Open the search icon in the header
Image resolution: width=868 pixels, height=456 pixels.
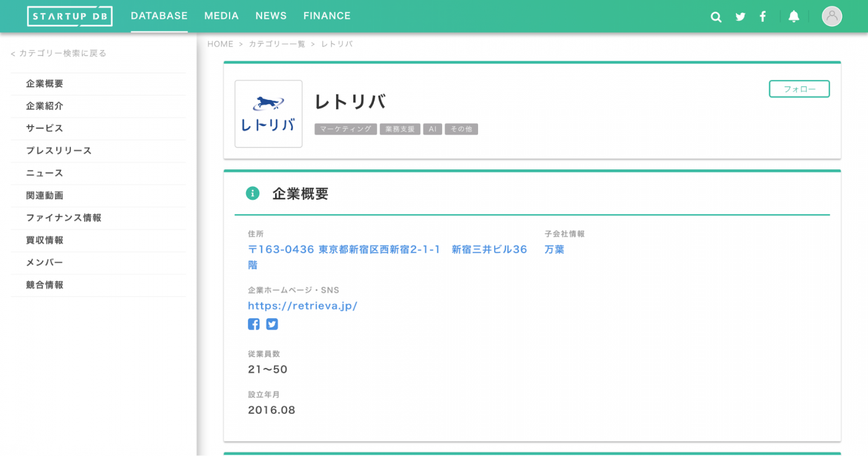coord(715,17)
